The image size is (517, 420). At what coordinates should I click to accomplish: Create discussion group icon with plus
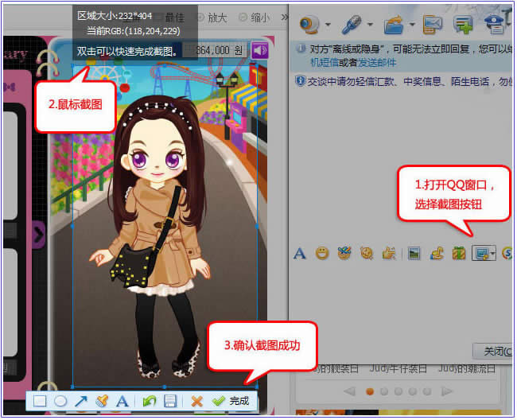(463, 25)
